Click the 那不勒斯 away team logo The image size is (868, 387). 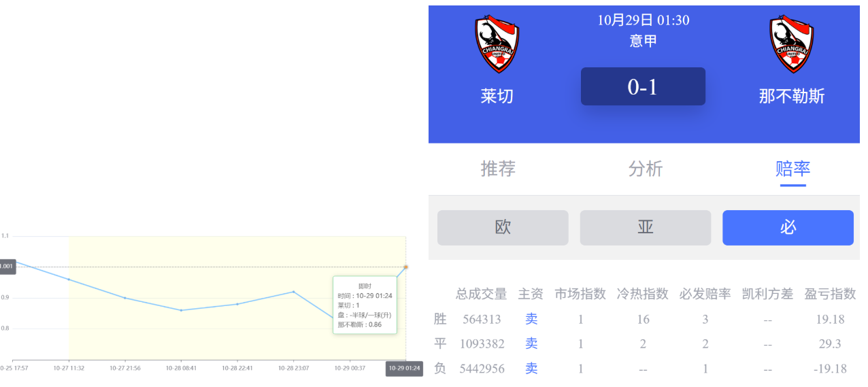coord(792,45)
